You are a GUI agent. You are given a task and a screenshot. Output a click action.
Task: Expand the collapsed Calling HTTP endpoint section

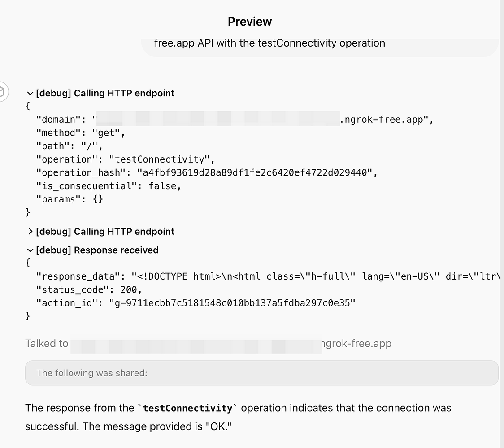pos(100,232)
